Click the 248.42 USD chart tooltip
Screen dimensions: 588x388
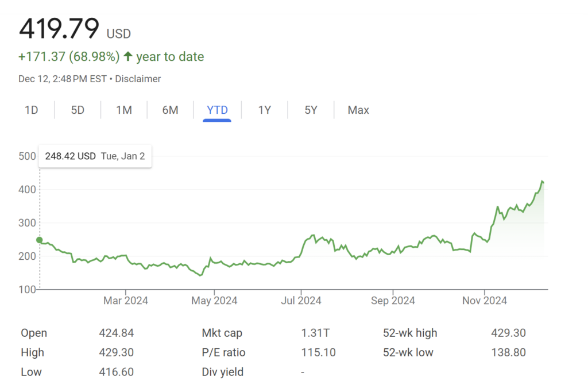pos(95,156)
